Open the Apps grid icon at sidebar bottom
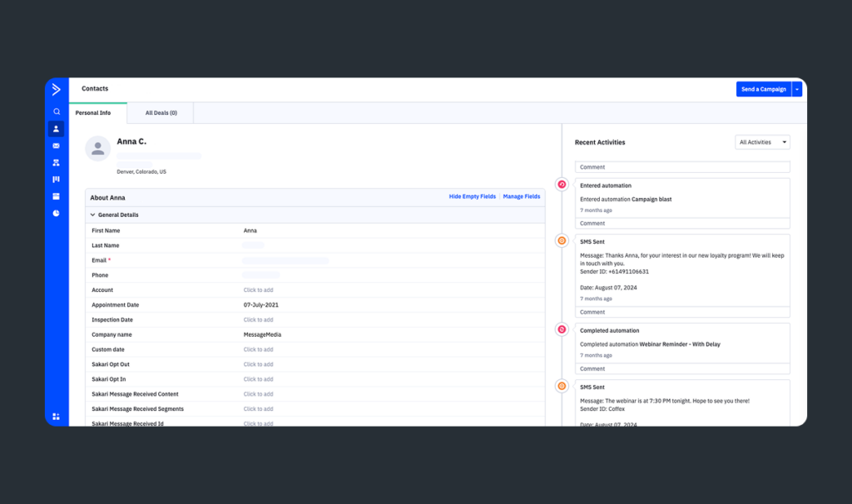The height and width of the screenshot is (504, 852). pyautogui.click(x=56, y=417)
